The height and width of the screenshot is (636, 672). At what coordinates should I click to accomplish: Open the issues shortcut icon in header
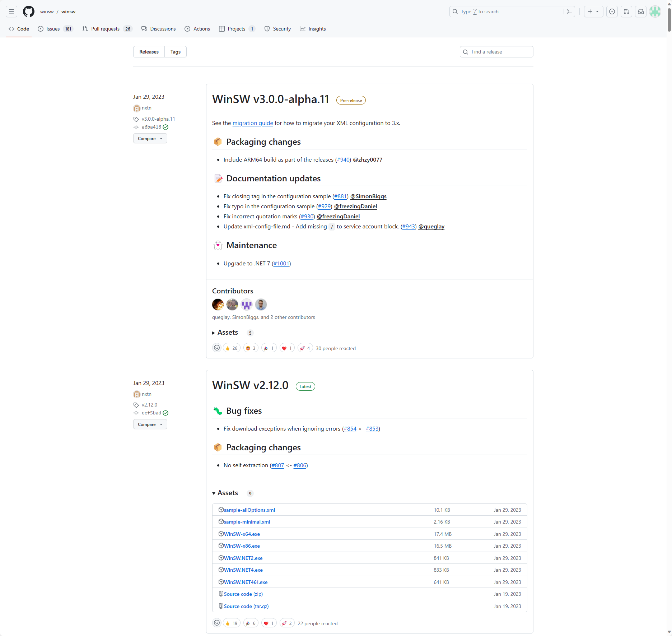(x=612, y=11)
